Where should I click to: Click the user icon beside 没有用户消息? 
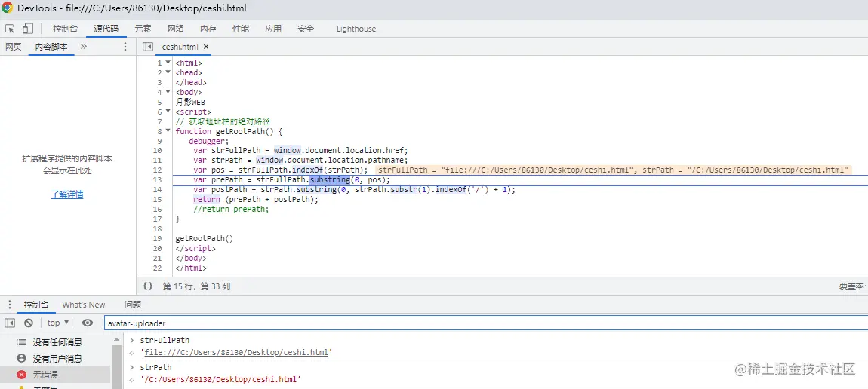22,359
